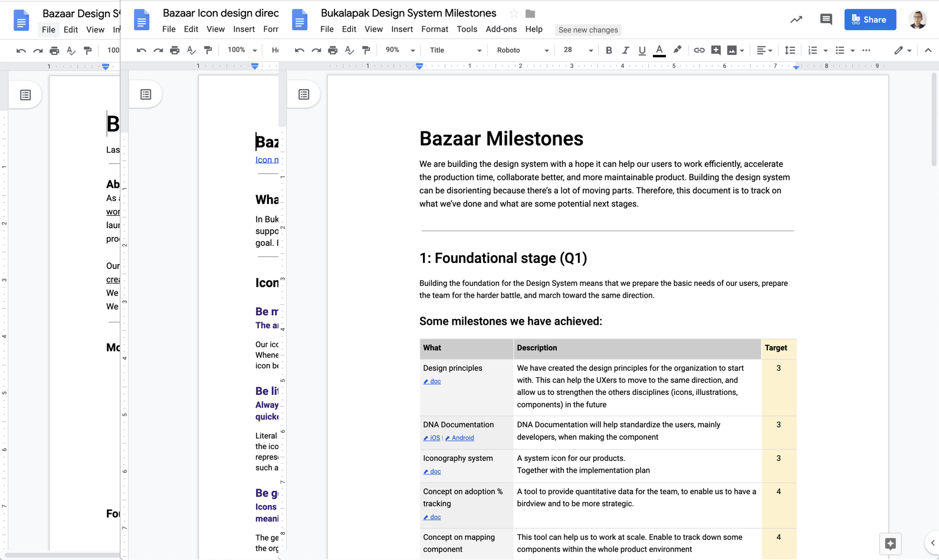Click the blue Share button
This screenshot has height=560, width=939.
(870, 19)
